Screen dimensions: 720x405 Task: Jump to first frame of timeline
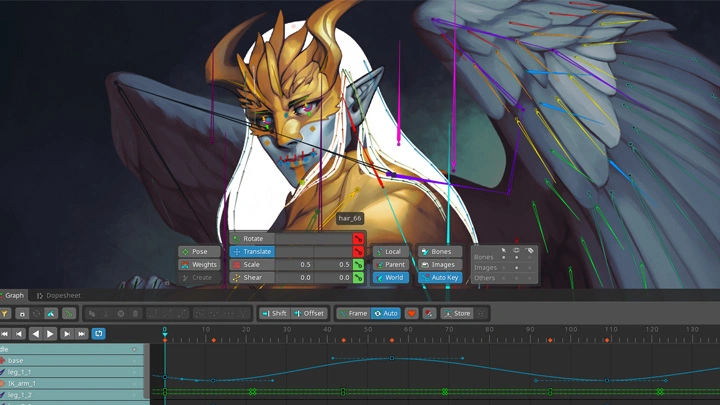(5, 334)
